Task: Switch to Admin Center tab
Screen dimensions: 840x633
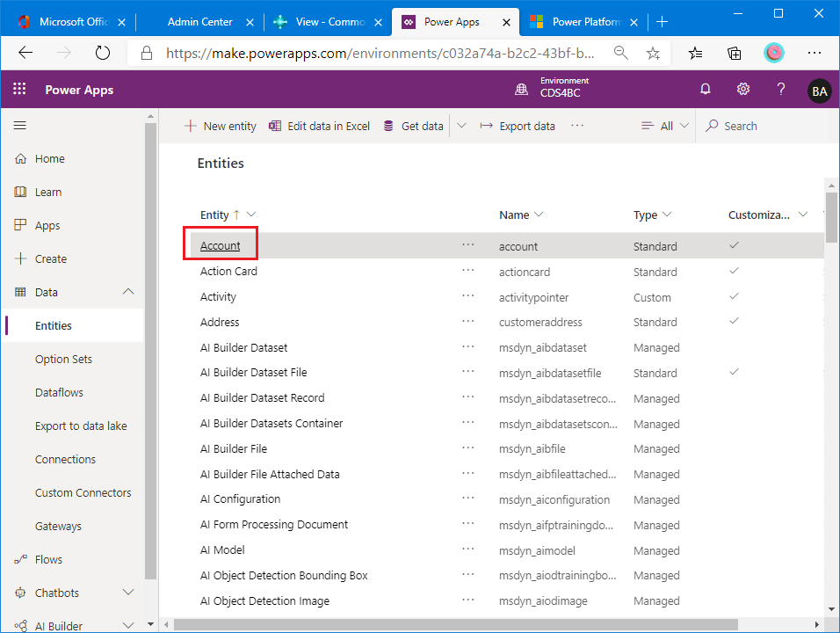Action: (199, 22)
